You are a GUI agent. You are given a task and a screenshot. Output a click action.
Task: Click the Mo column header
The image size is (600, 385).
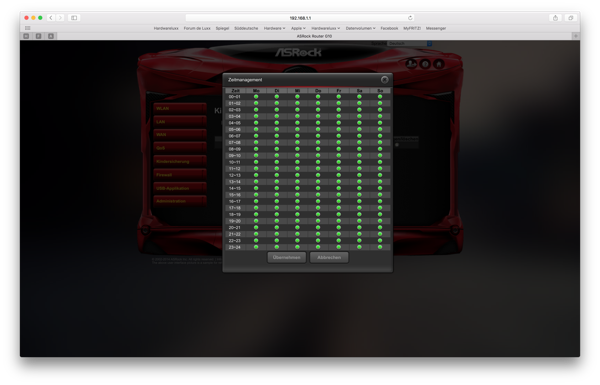click(x=256, y=91)
